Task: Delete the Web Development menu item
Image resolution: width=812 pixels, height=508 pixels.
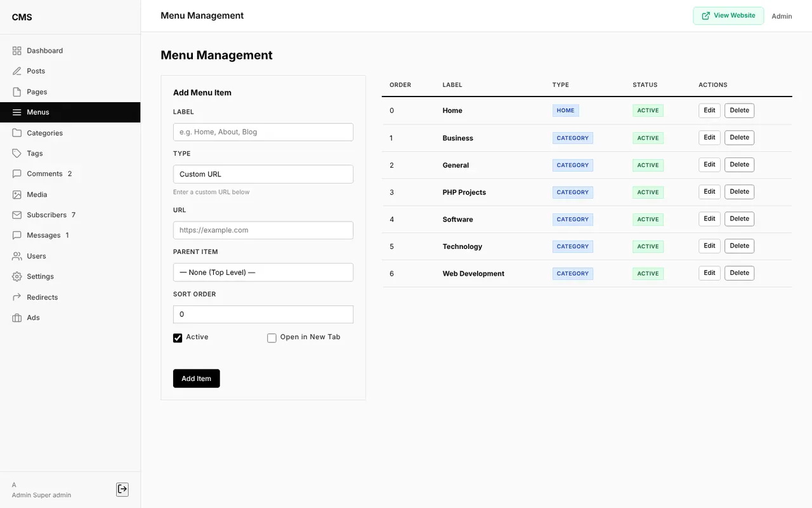Action: [740, 273]
